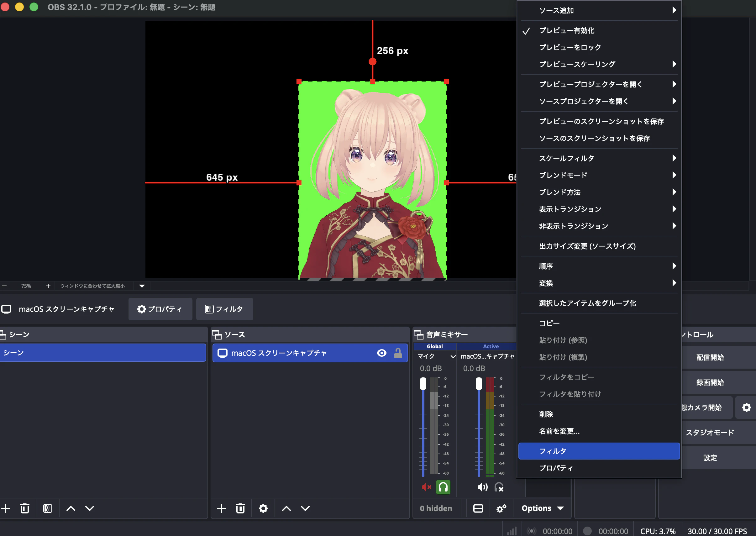Expand ソース追加 submenu
The width and height of the screenshot is (756, 536).
[x=599, y=10]
